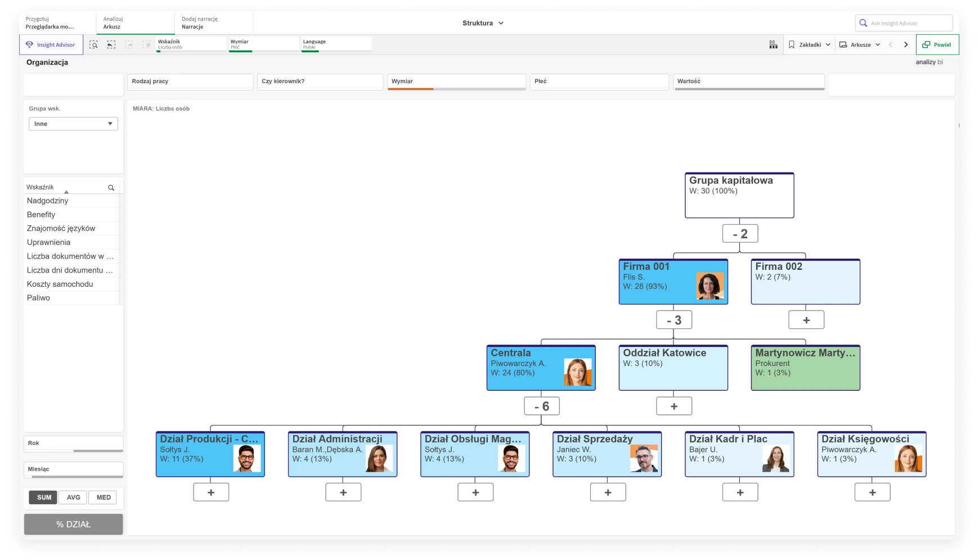Viewport: 979px width, 560px height.
Task: Collapse Centrala children using minus 6
Action: tap(541, 407)
